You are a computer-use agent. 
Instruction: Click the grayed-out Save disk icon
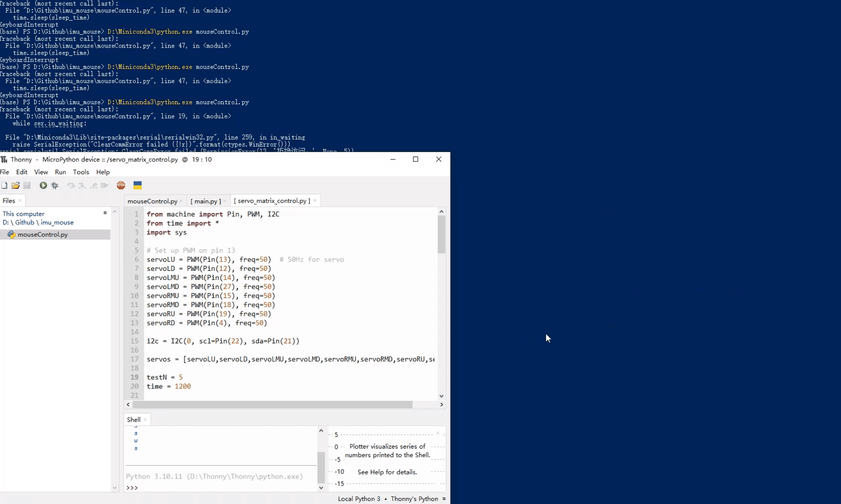click(x=27, y=185)
